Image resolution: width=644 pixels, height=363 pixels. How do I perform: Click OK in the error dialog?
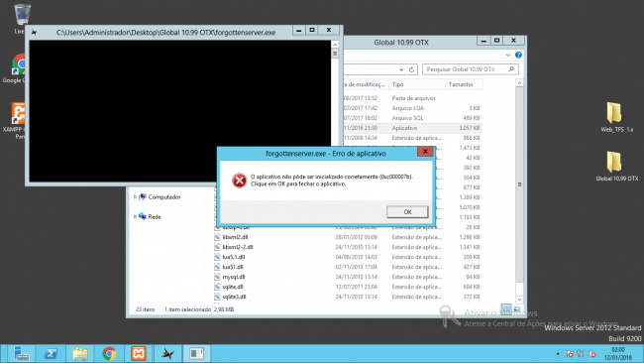click(407, 211)
